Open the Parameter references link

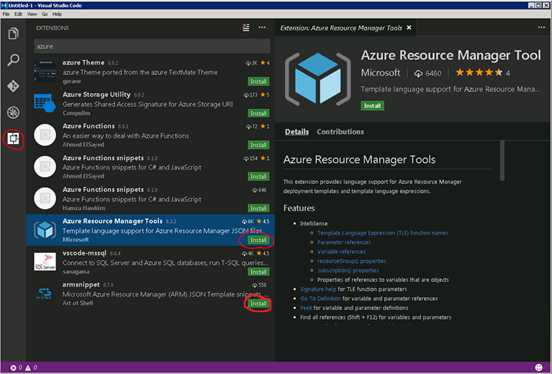(x=344, y=242)
